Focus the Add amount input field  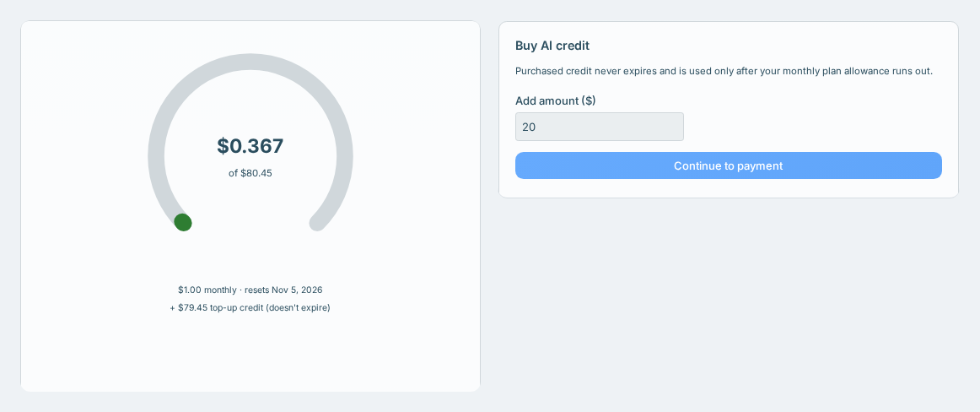(x=600, y=127)
